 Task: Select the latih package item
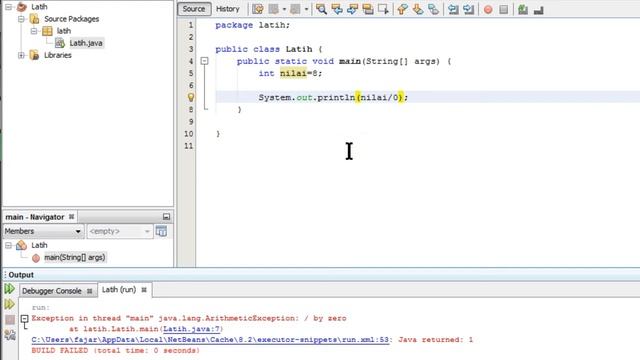click(64, 31)
